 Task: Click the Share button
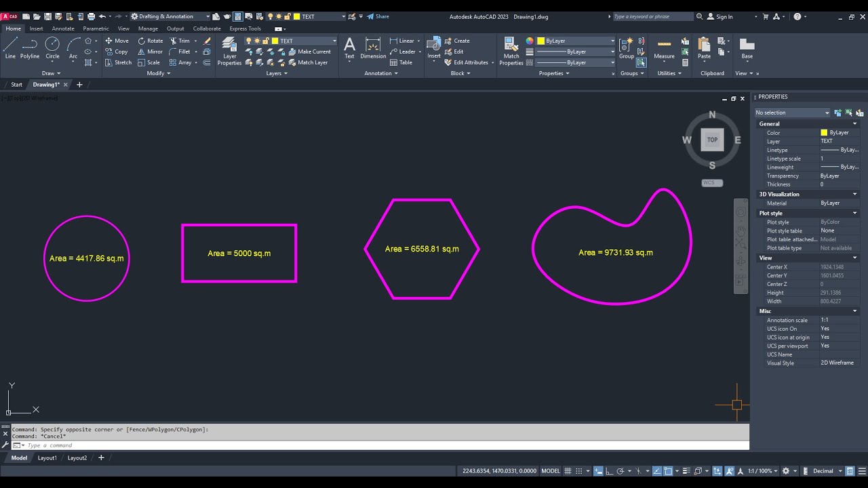click(x=378, y=16)
